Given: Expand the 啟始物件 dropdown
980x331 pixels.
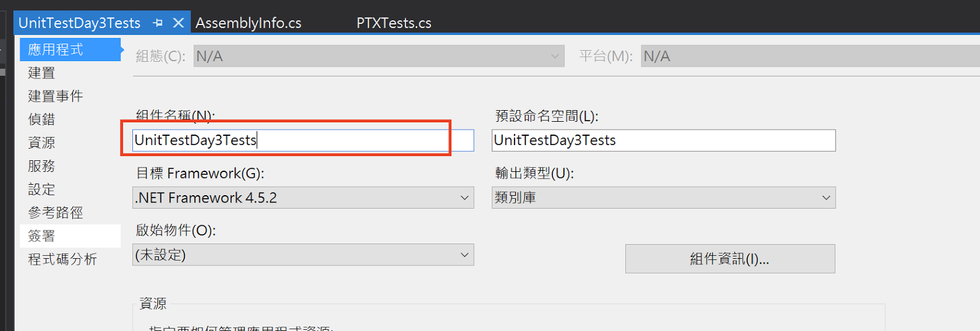Looking at the screenshot, I should (303, 255).
